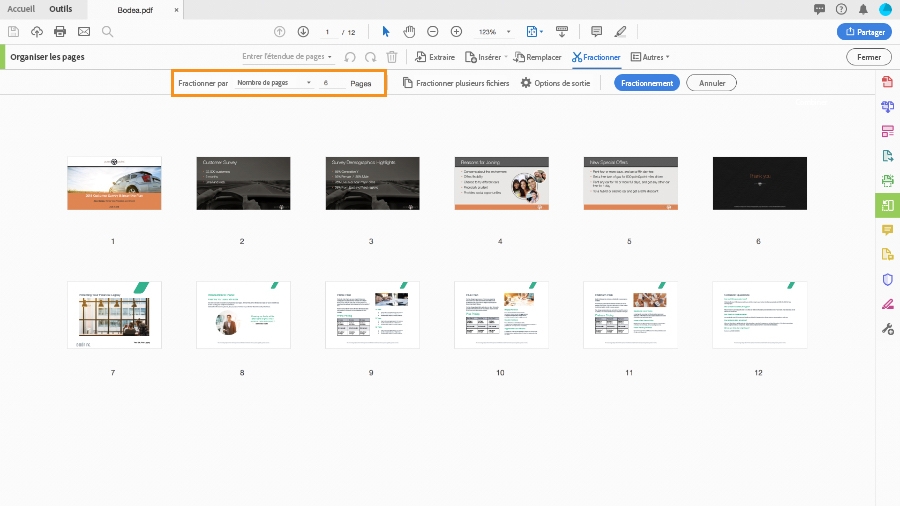Select page 4 thumbnail
900x506 pixels.
(502, 183)
